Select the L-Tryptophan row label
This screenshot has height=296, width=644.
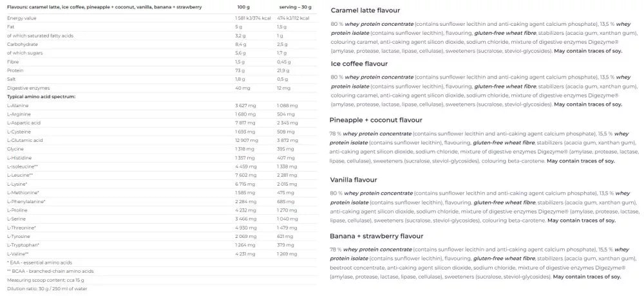click(x=23, y=245)
